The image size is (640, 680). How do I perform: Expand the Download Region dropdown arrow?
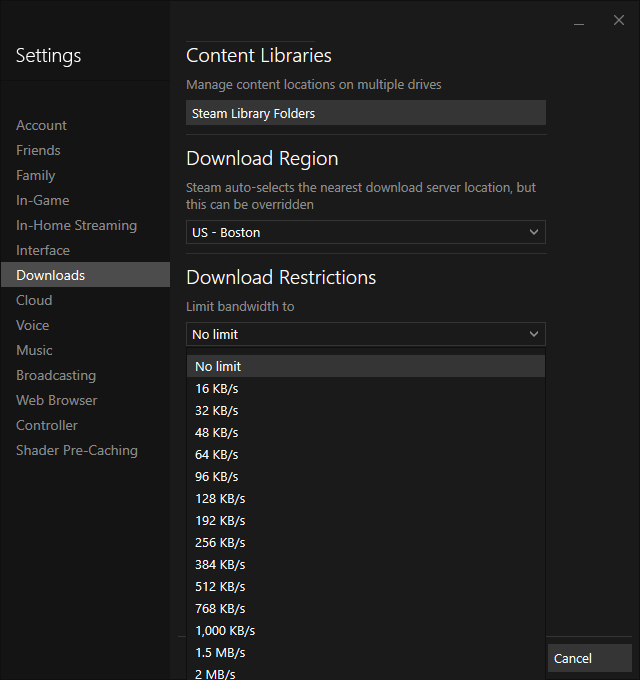point(534,232)
